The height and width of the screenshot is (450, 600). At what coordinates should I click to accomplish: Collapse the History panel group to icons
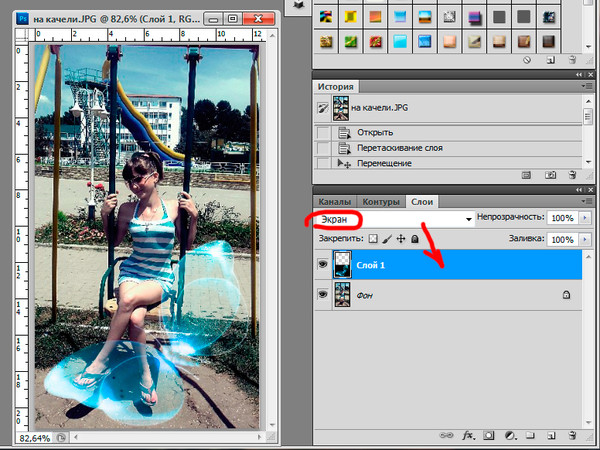click(x=579, y=75)
